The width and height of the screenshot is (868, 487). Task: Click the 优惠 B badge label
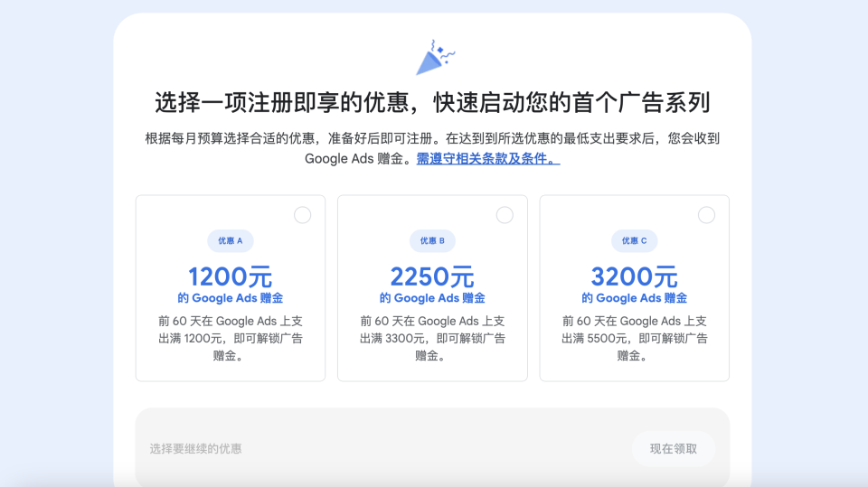pos(432,240)
